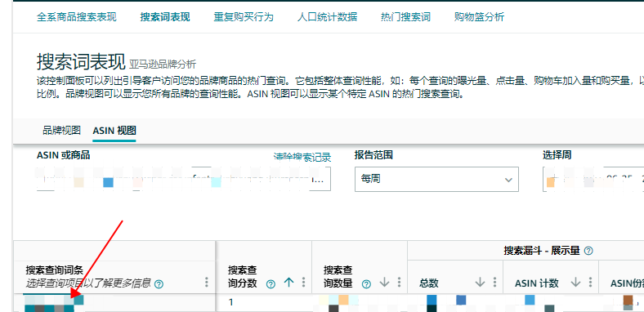Go to 购物篮分析 tab
The width and height of the screenshot is (644, 312).
tap(479, 17)
